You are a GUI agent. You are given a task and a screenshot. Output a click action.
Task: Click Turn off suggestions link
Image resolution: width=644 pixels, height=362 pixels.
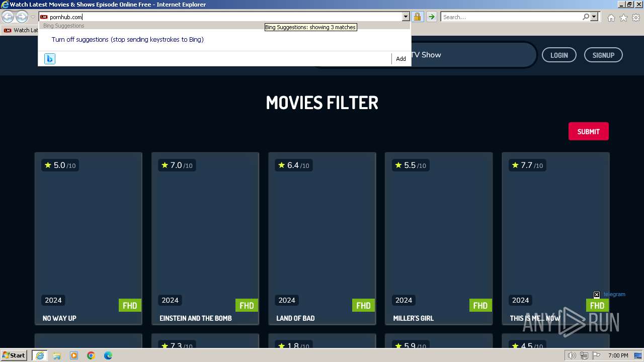[127, 39]
